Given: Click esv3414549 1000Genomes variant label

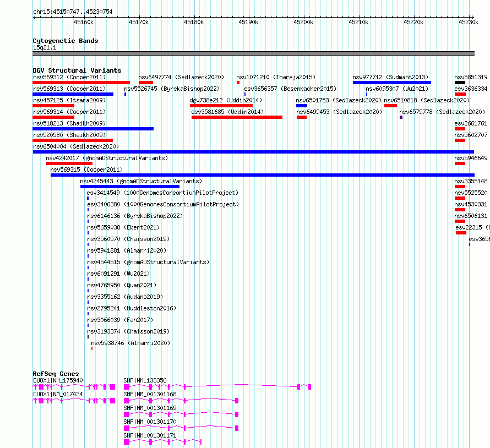Looking at the screenshot, I should click(162, 193).
